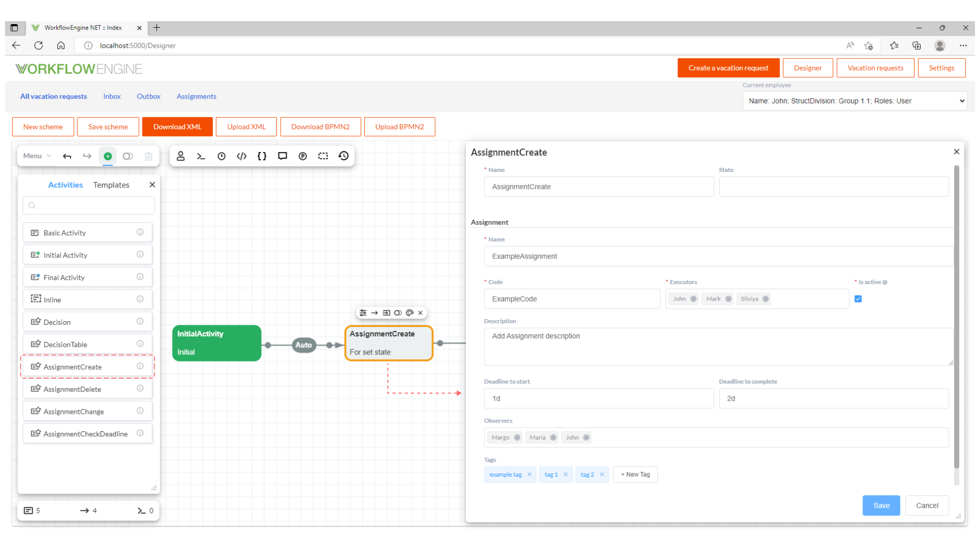This screenshot has width=980, height=552.
Task: Remove executor Mark from Executors
Action: pos(728,299)
